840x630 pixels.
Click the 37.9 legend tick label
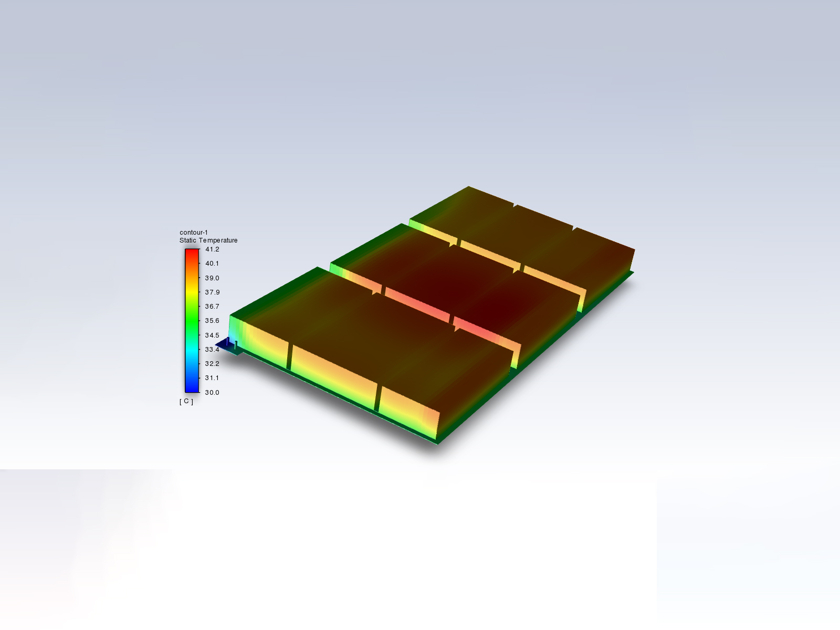[212, 292]
